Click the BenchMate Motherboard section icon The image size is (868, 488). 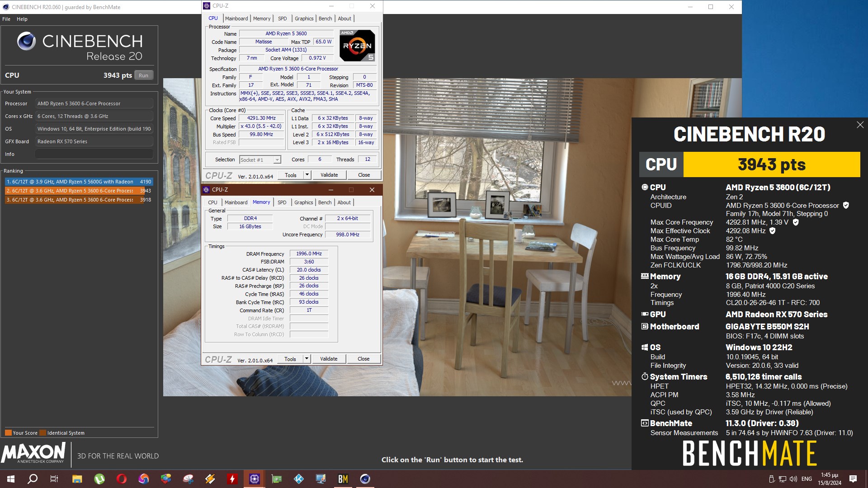[645, 326]
